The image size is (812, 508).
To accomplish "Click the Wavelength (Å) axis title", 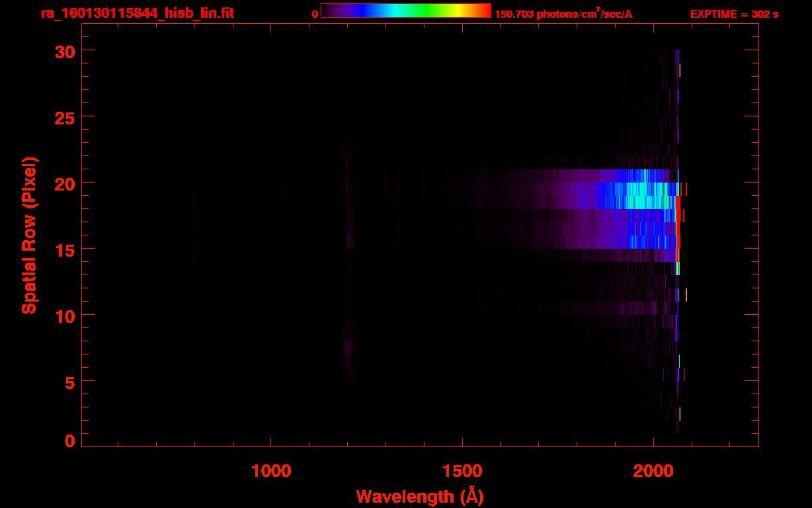I will point(420,496).
